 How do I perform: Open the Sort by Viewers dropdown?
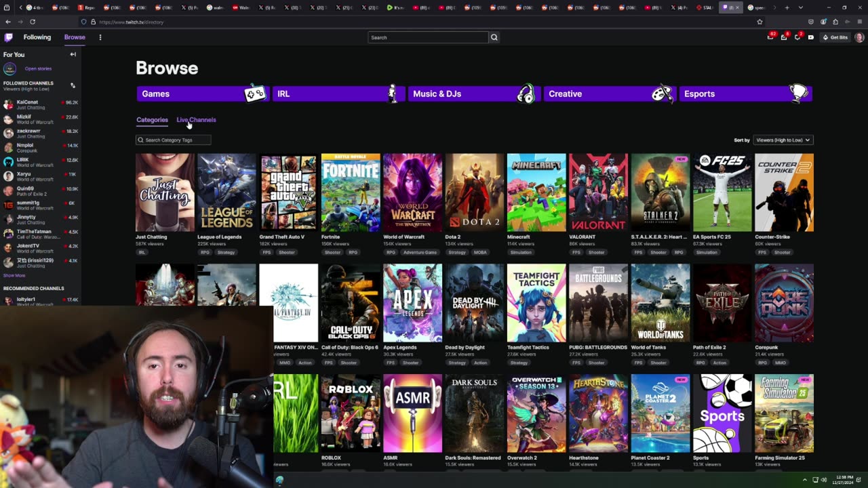pyautogui.click(x=783, y=140)
